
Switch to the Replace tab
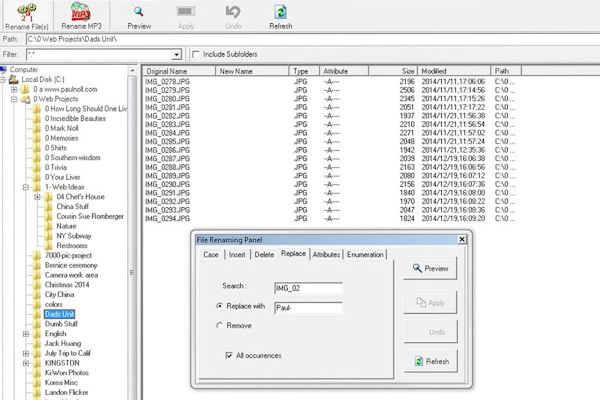293,253
